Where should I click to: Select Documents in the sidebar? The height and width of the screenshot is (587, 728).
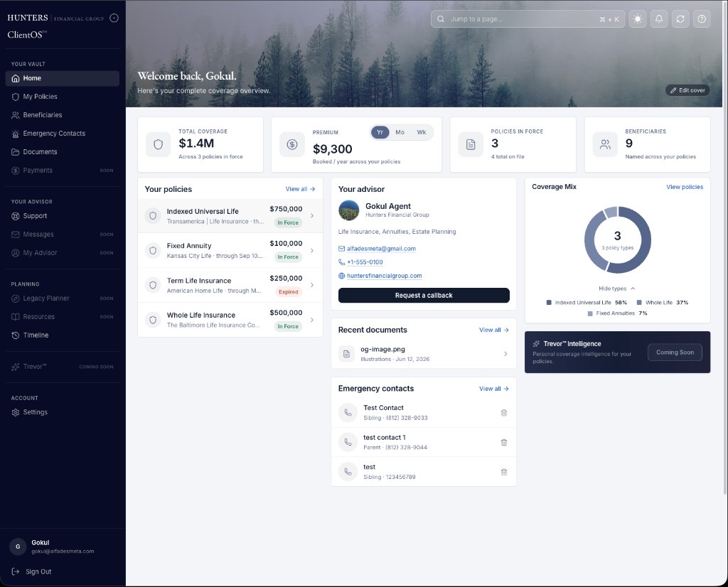point(63,152)
